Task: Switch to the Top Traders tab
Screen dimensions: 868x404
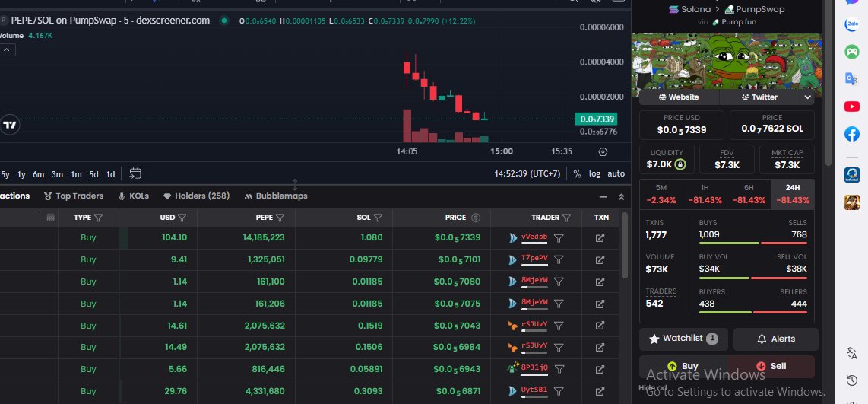Action: [x=74, y=196]
